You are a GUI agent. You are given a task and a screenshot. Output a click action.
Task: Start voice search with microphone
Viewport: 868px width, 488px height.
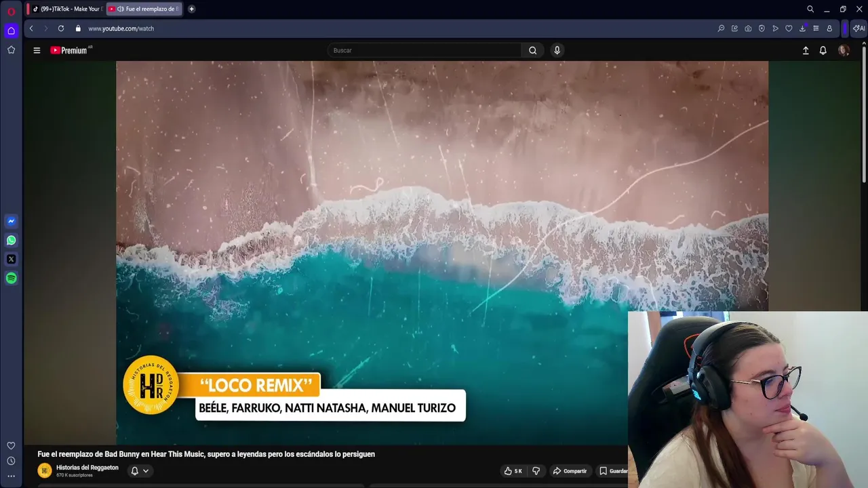tap(557, 50)
